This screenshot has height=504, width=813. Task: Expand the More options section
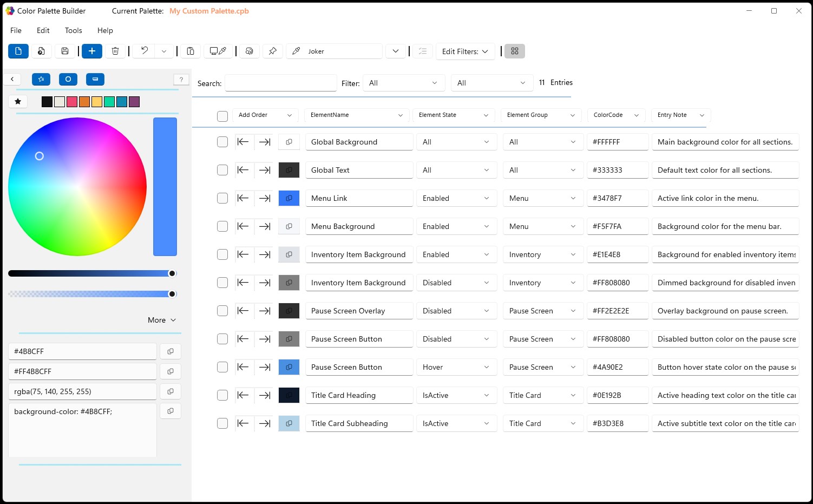[x=162, y=320]
